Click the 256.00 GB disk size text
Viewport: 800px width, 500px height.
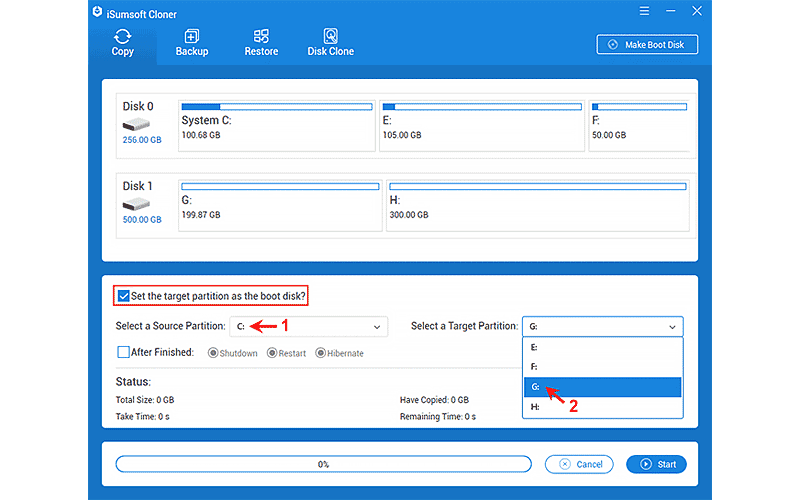[x=142, y=140]
